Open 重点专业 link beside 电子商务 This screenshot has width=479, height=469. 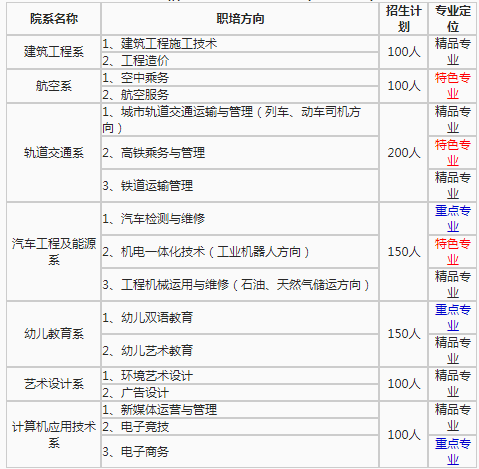click(452, 451)
